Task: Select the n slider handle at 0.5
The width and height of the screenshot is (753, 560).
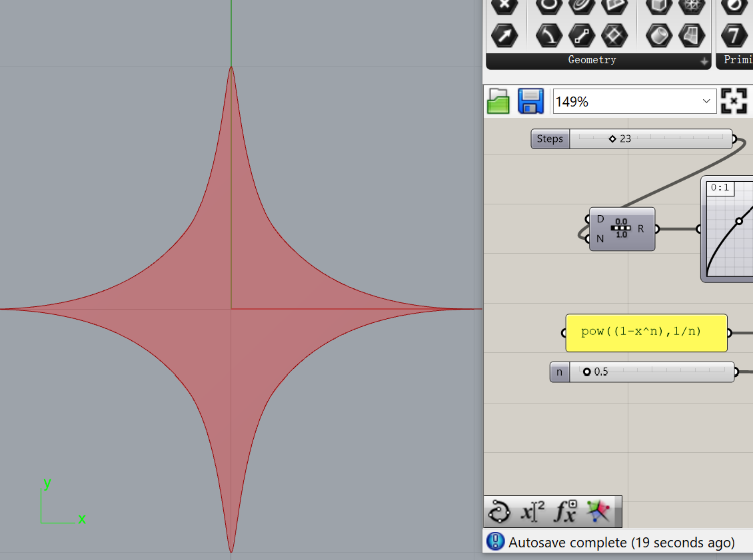Action: 587,372
